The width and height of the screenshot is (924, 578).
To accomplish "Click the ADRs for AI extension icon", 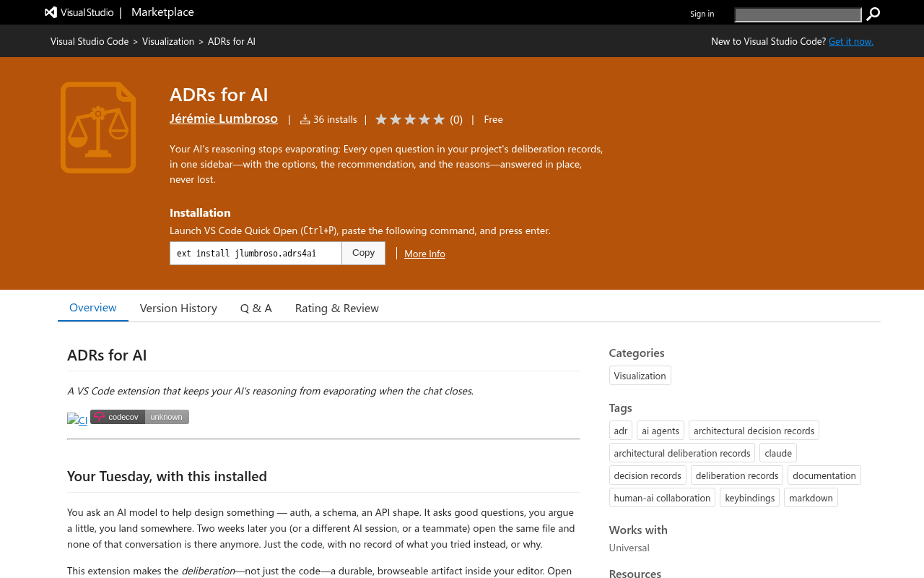I will pos(98,128).
